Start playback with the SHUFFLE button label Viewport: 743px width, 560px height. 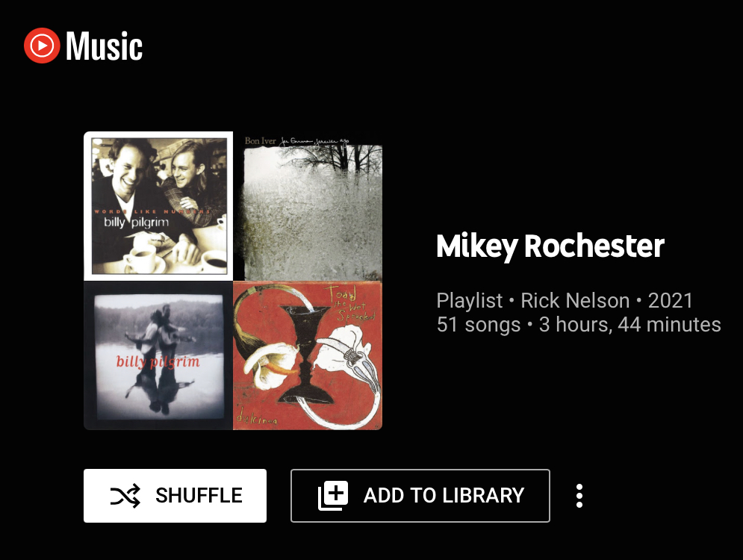199,496
